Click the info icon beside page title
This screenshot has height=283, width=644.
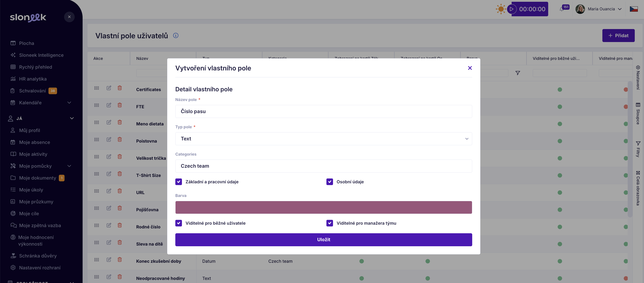176,35
